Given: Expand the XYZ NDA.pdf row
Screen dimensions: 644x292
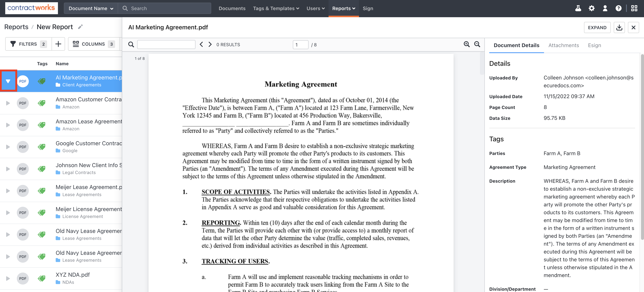Looking at the screenshot, I should point(8,278).
